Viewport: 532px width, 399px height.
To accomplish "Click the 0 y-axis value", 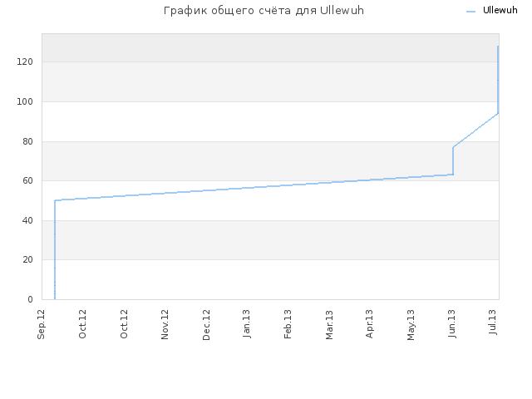I will point(30,299).
